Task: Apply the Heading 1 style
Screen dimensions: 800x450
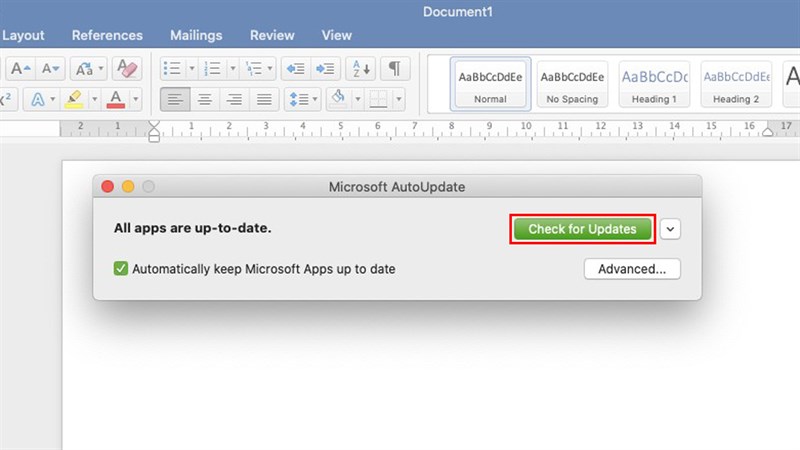Action: coord(654,84)
